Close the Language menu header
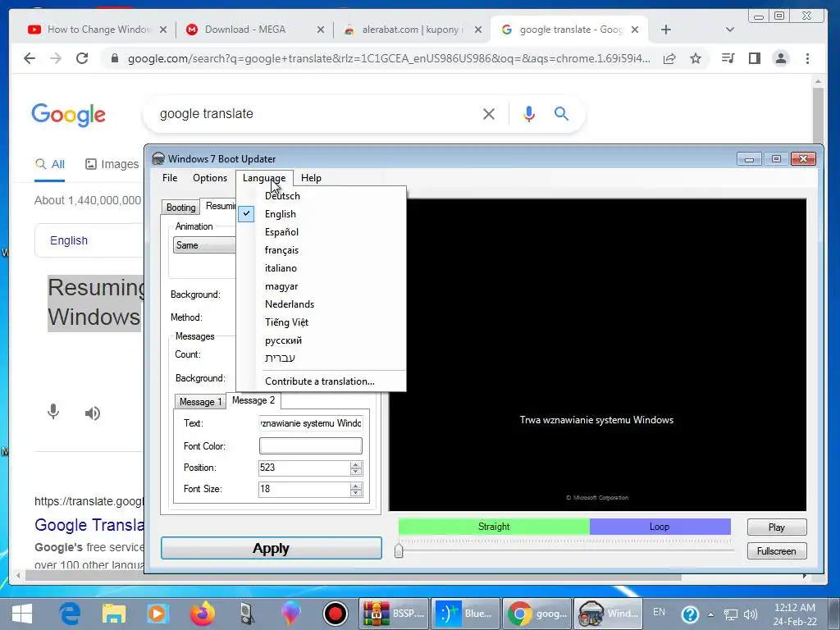The image size is (840, 630). 264,178
